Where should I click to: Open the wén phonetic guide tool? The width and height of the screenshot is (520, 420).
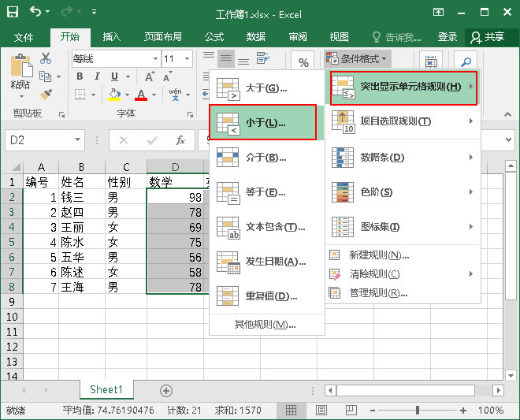pos(175,95)
